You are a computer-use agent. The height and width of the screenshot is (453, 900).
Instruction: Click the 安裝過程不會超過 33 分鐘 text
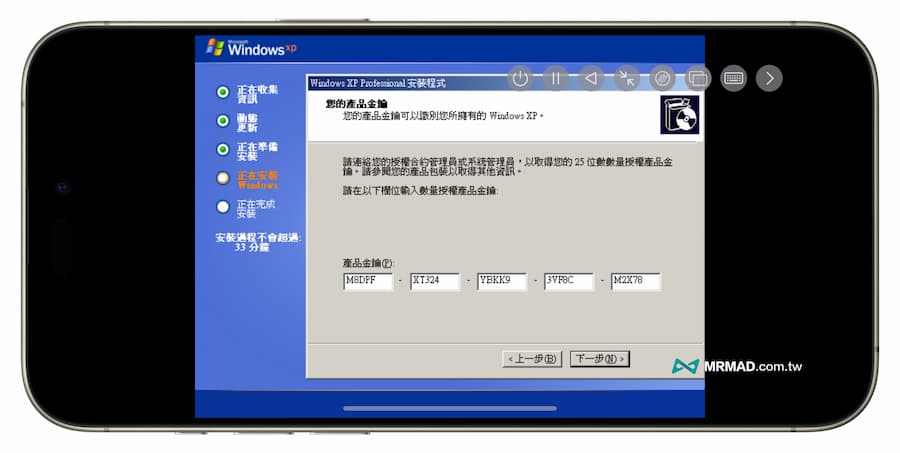pos(258,242)
